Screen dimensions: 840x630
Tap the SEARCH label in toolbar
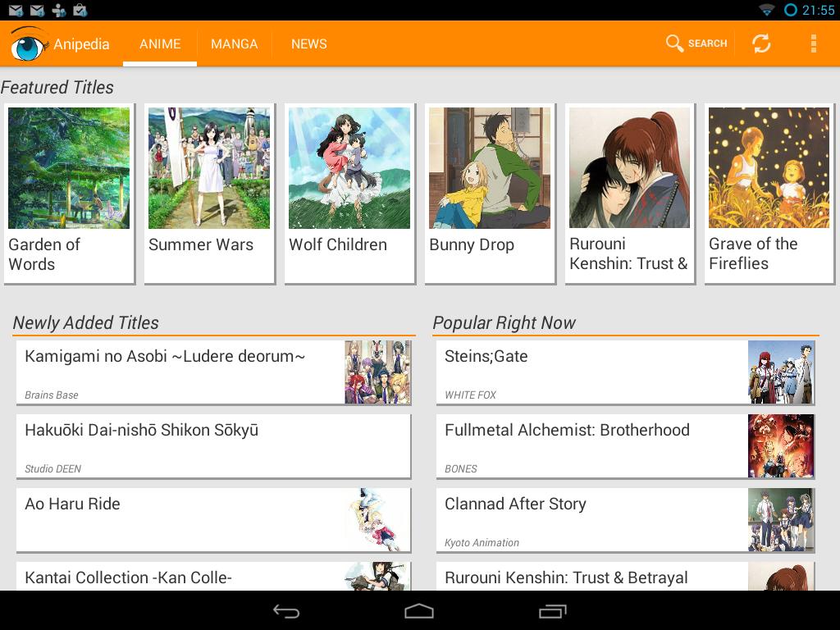point(707,43)
